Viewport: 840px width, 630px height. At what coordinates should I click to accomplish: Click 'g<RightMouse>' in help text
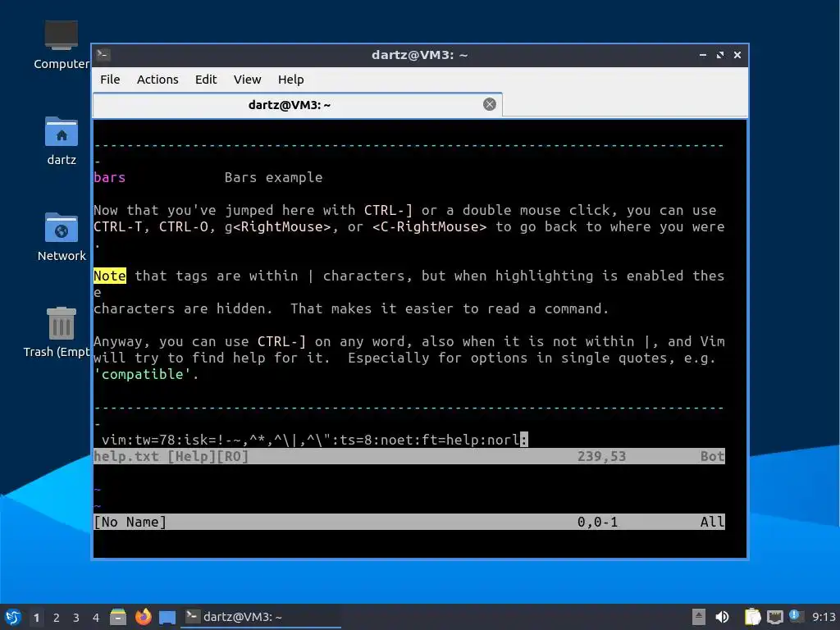coord(277,226)
